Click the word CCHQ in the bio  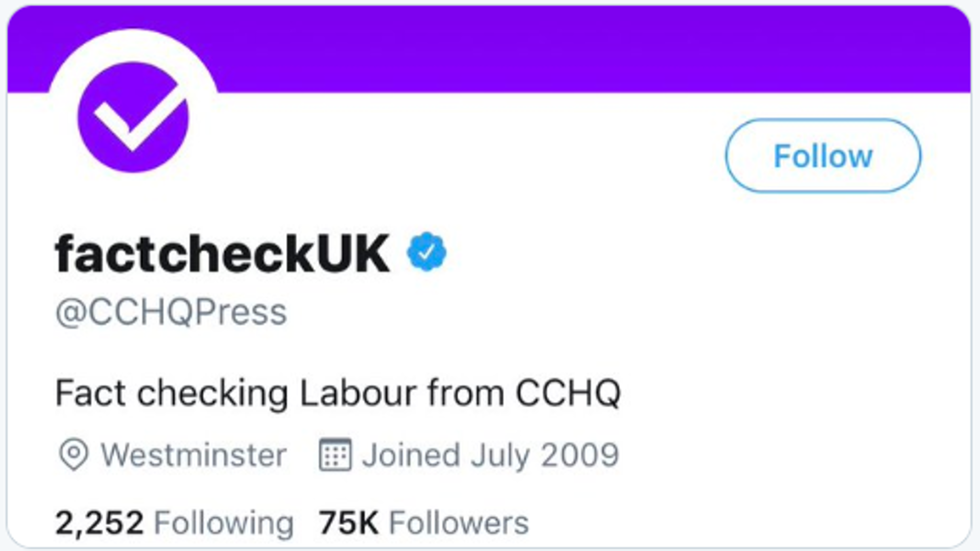[568, 393]
